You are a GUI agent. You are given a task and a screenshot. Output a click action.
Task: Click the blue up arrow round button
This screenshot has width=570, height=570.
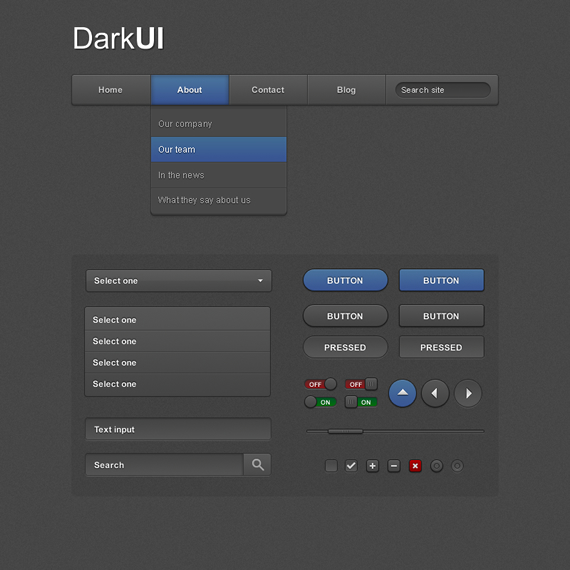pyautogui.click(x=402, y=393)
